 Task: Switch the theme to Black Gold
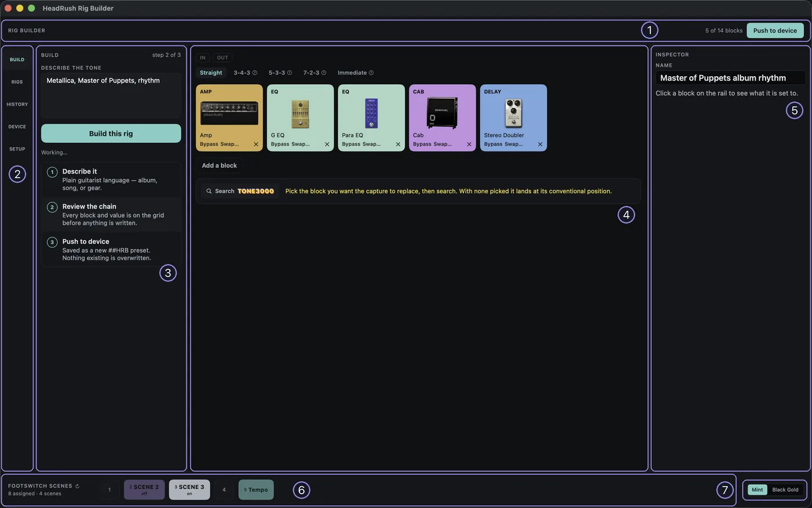click(785, 490)
